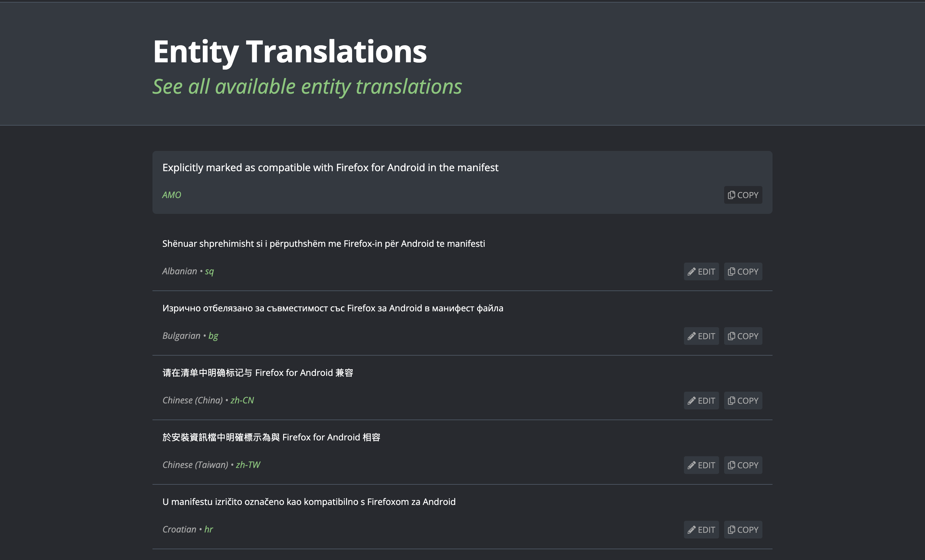Click the copy icon for Albanian
The image size is (925, 560).
coord(731,271)
